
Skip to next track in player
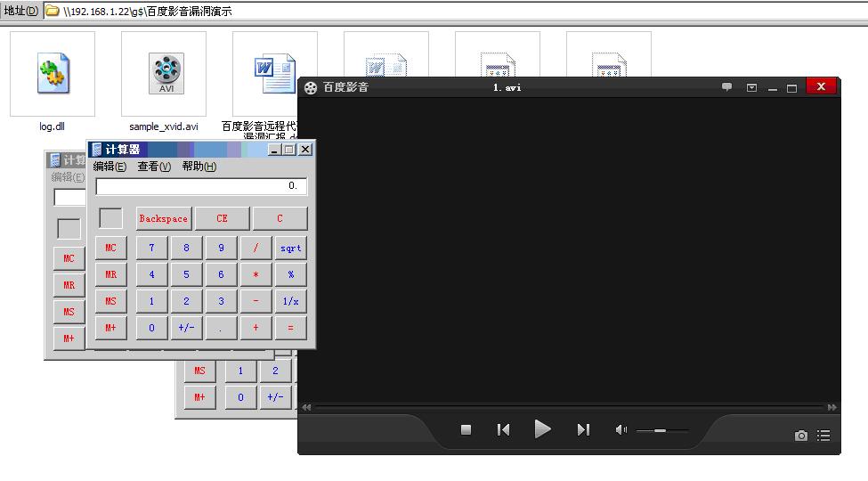[x=583, y=429]
